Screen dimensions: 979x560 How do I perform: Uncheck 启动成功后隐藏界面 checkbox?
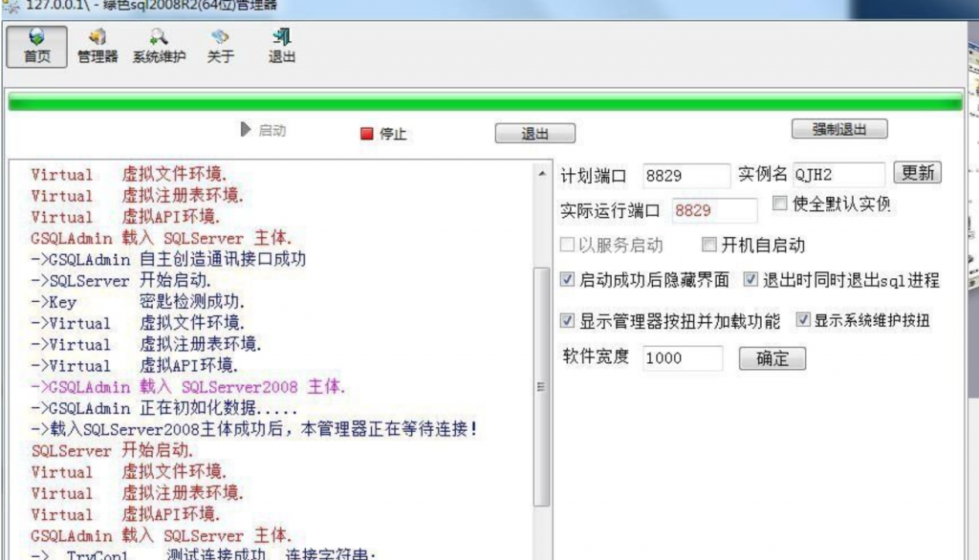[x=567, y=279]
